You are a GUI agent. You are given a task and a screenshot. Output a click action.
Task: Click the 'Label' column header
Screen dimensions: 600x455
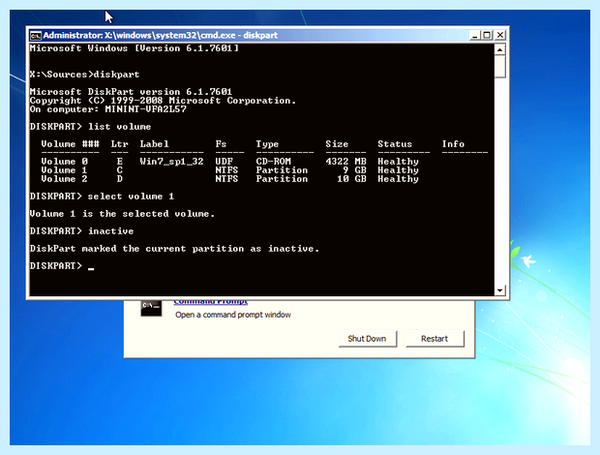pos(154,144)
